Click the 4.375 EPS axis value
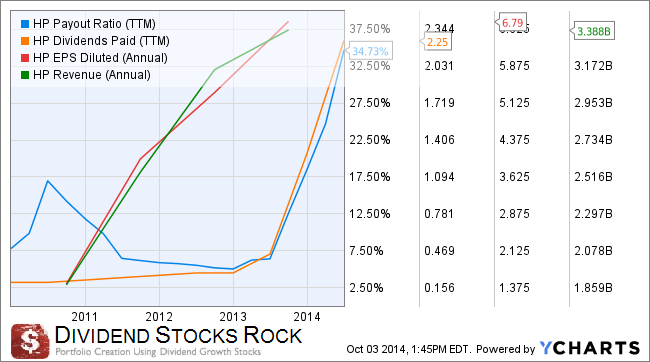 (514, 140)
